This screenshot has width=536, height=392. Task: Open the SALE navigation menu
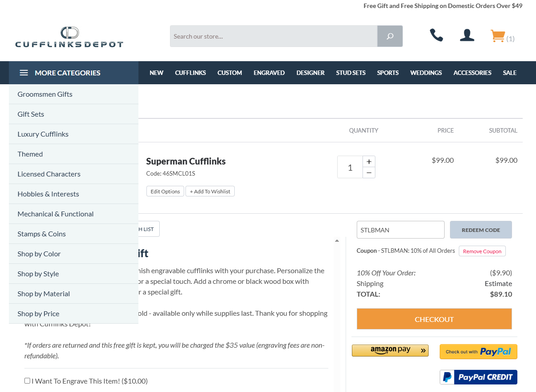tap(510, 73)
